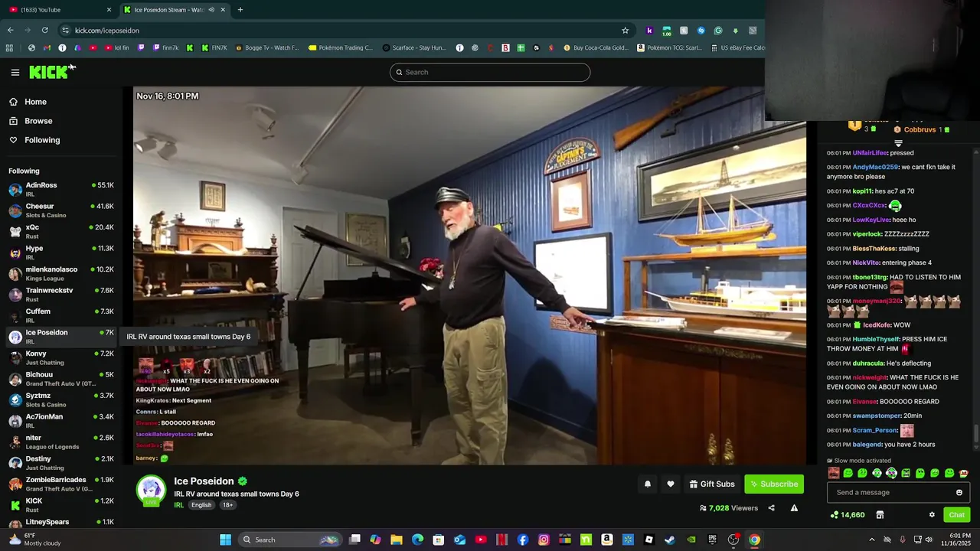Click the Windows taskbar Search box
The width and height of the screenshot is (980, 551).
(289, 540)
